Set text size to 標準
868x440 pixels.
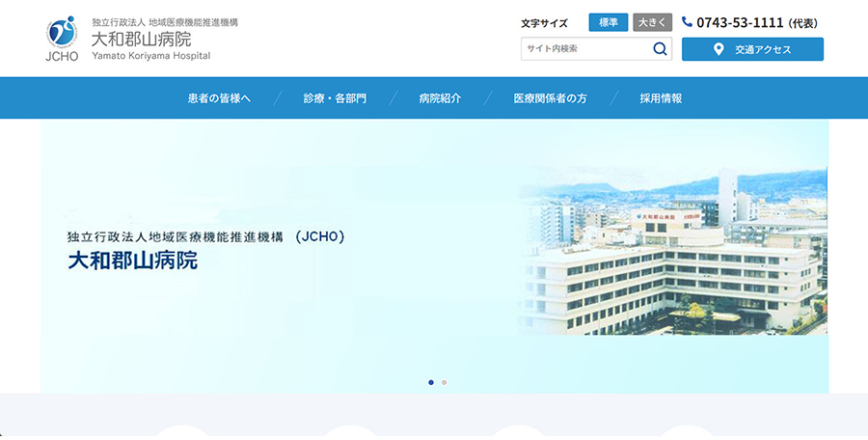[609, 23]
